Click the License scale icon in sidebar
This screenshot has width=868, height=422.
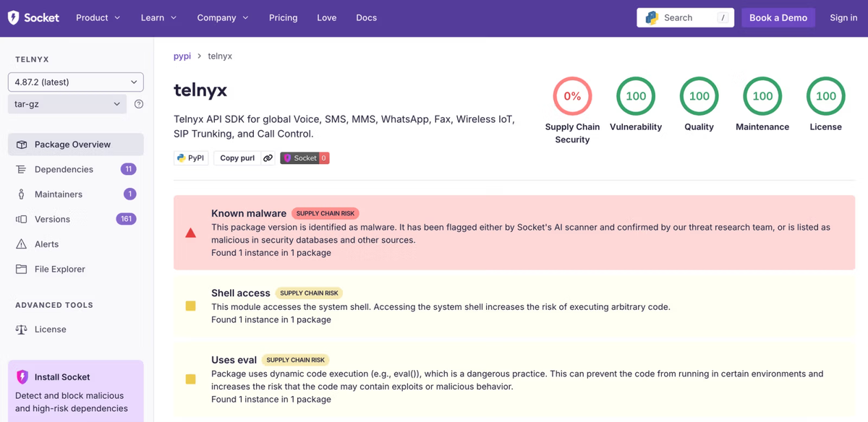[x=22, y=330]
